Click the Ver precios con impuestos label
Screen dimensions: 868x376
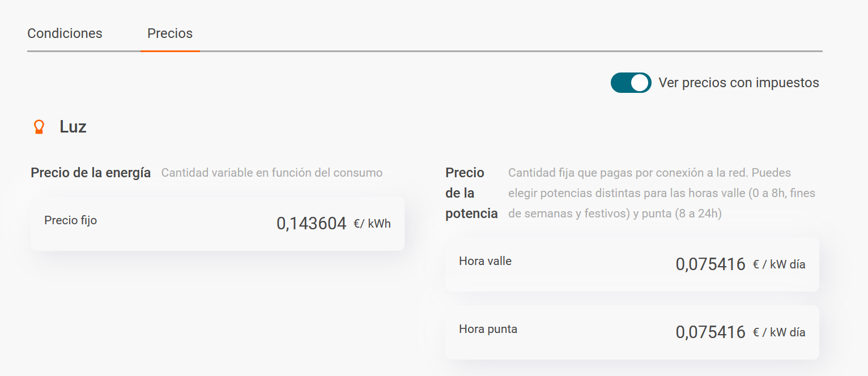tap(739, 83)
